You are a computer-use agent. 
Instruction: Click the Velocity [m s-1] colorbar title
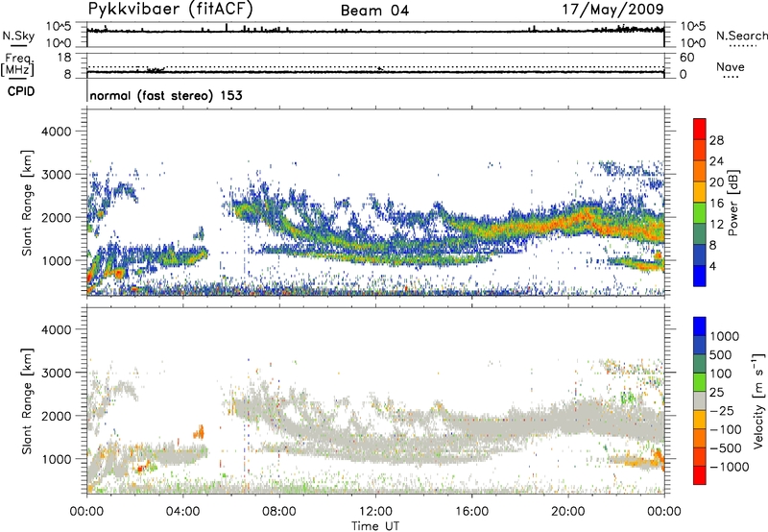click(x=758, y=400)
